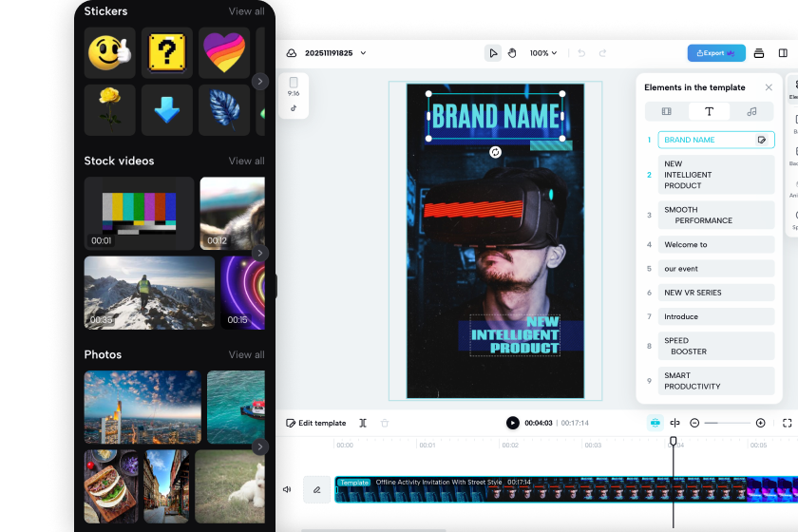Click the split clip icon

point(363,423)
